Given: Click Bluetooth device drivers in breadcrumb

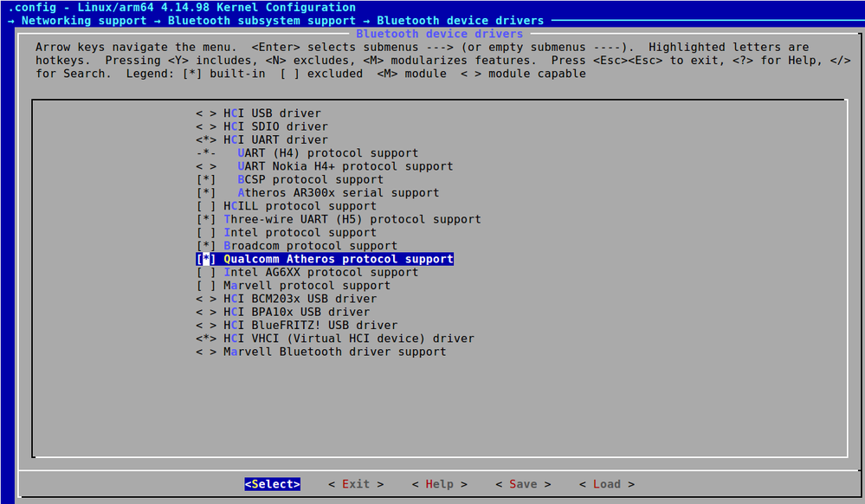Looking at the screenshot, I should (x=461, y=21).
